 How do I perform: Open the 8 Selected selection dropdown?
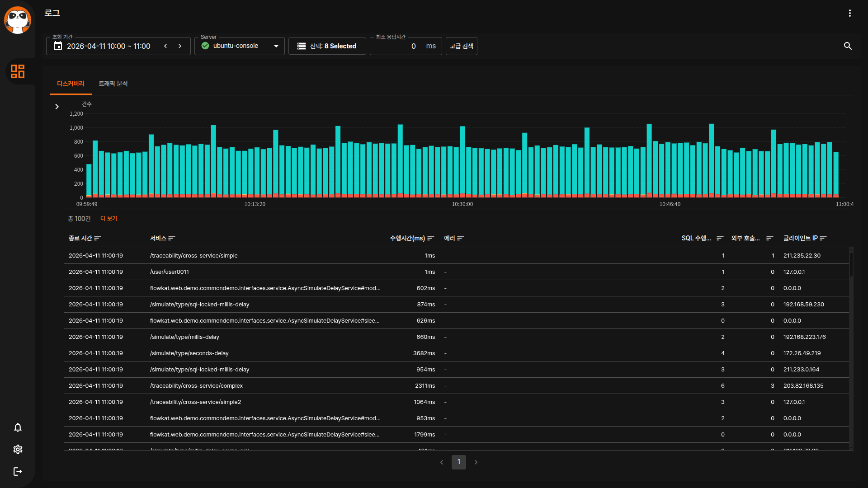327,46
